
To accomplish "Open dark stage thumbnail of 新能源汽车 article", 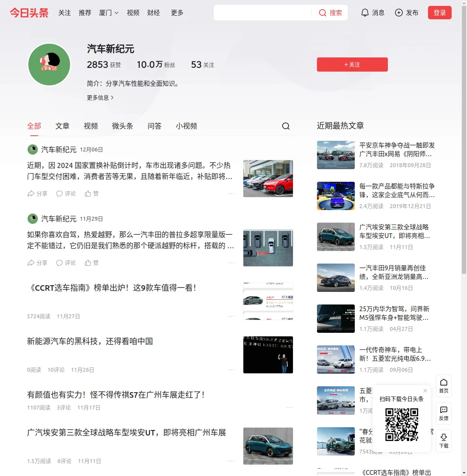I will click(268, 355).
